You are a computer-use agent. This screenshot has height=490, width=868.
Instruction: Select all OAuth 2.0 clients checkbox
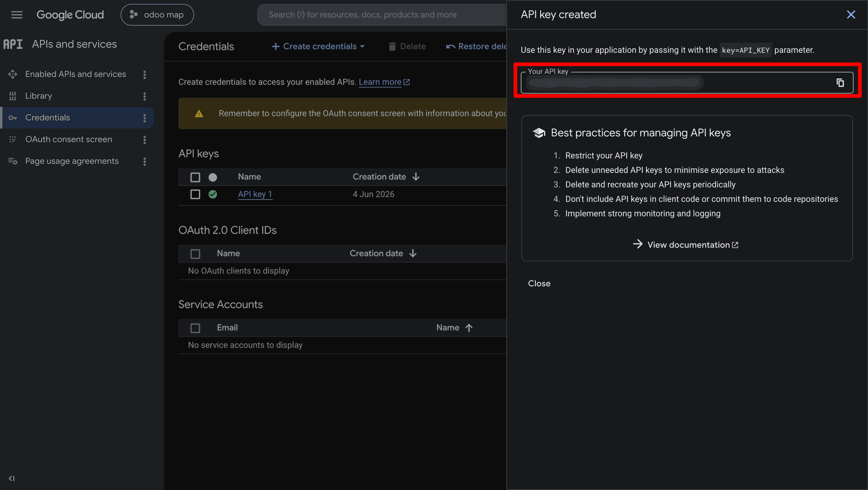tap(195, 254)
